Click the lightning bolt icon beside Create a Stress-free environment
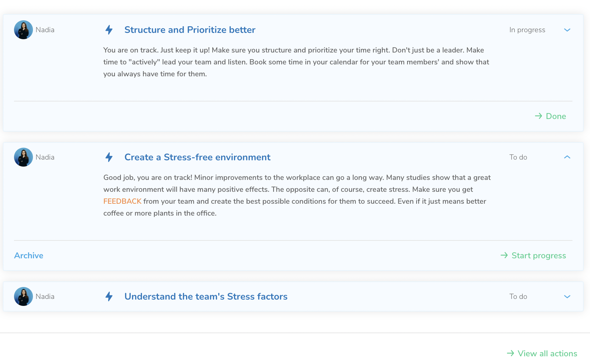Screen dimensions: 590x364 109,157
